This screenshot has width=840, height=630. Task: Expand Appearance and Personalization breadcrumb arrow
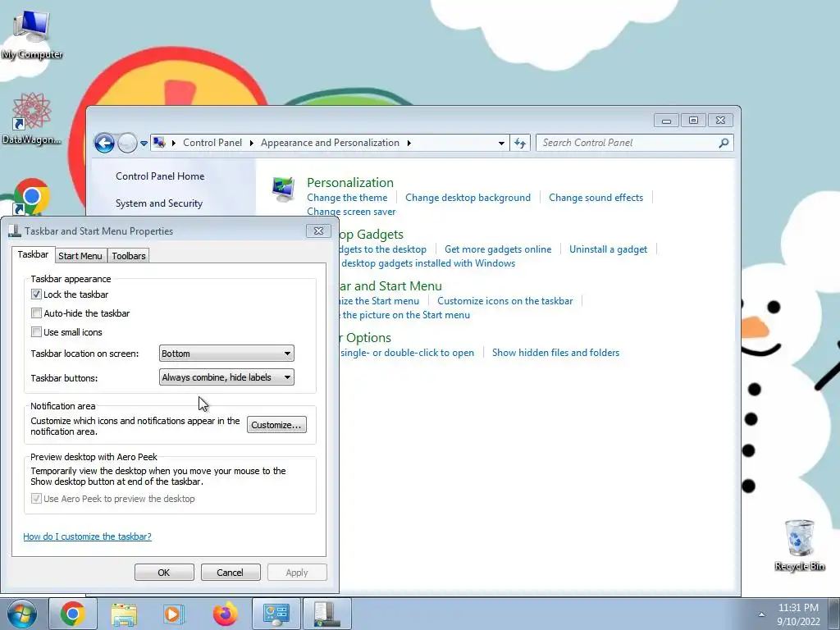tap(409, 143)
